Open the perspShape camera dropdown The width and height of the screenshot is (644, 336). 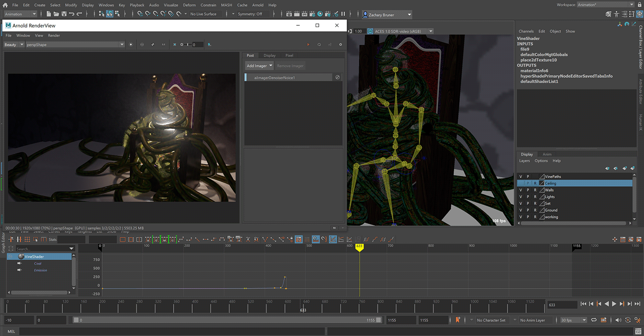point(75,45)
